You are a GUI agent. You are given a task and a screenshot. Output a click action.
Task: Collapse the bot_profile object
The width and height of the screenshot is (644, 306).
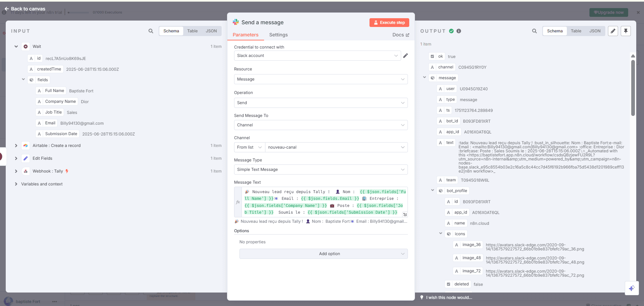(x=432, y=190)
